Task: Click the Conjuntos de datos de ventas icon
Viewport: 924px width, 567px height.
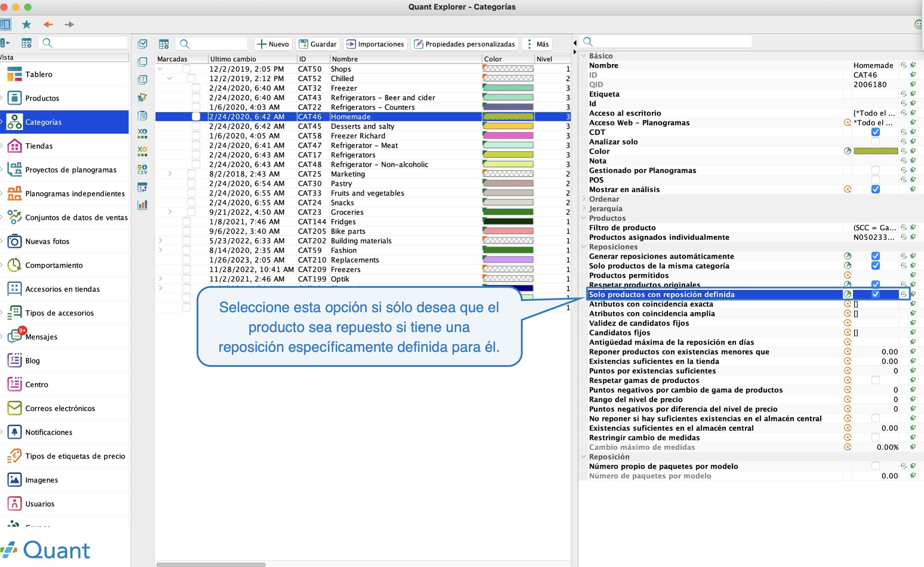Action: click(15, 218)
